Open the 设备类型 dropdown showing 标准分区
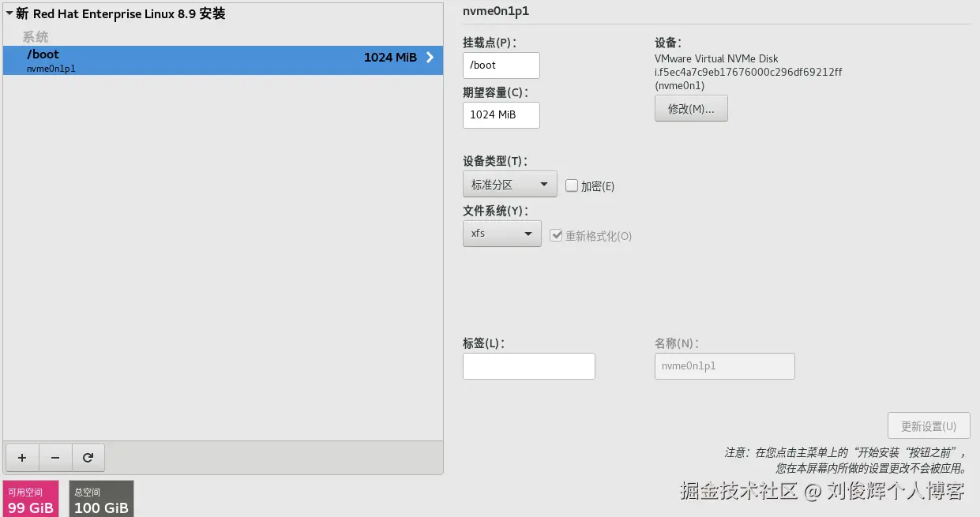The height and width of the screenshot is (517, 980). pos(510,185)
